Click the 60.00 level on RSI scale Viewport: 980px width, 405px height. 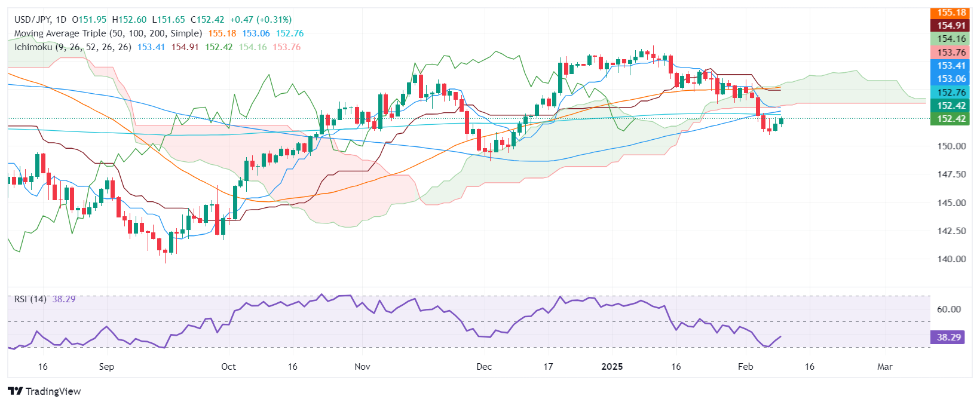(x=949, y=309)
